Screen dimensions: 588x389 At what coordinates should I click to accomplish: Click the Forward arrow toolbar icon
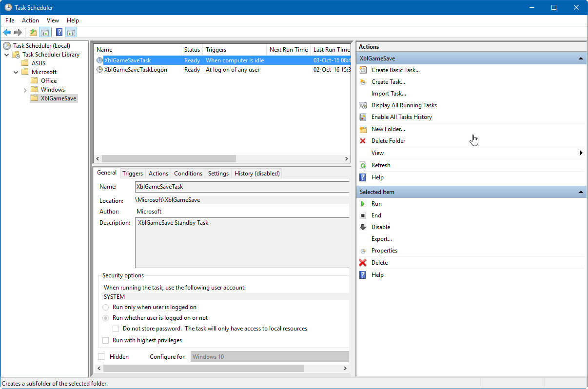(x=18, y=32)
